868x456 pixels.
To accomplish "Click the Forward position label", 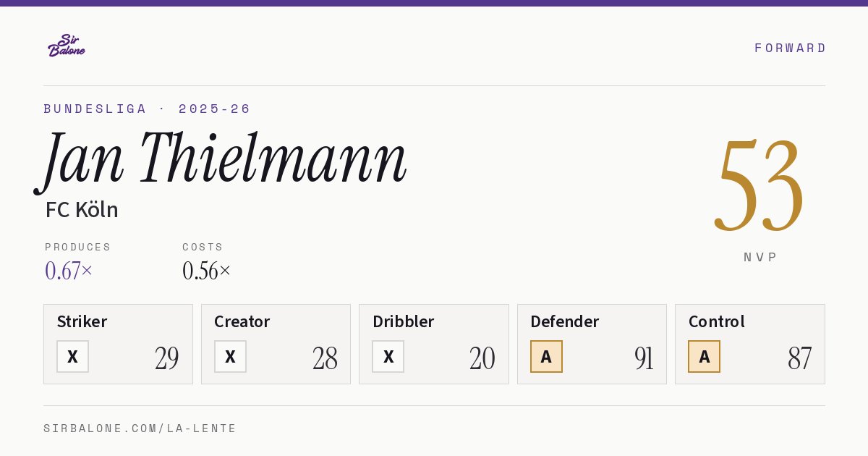I will (790, 48).
